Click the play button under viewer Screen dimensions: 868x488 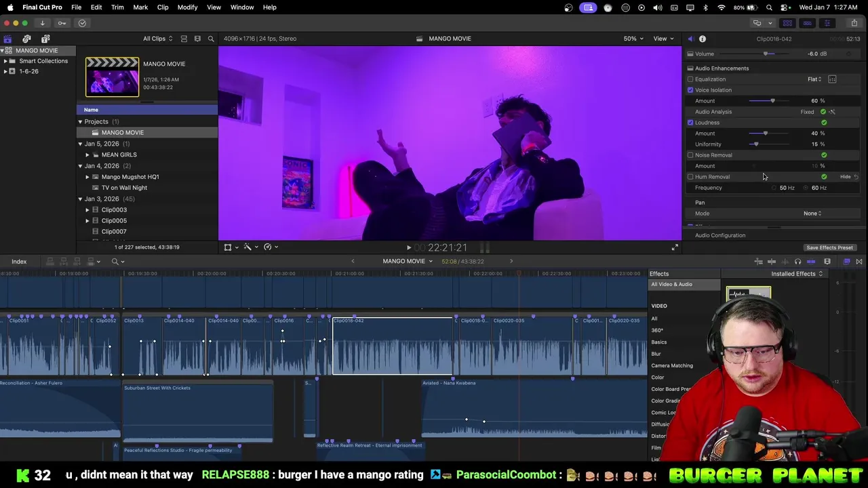408,248
